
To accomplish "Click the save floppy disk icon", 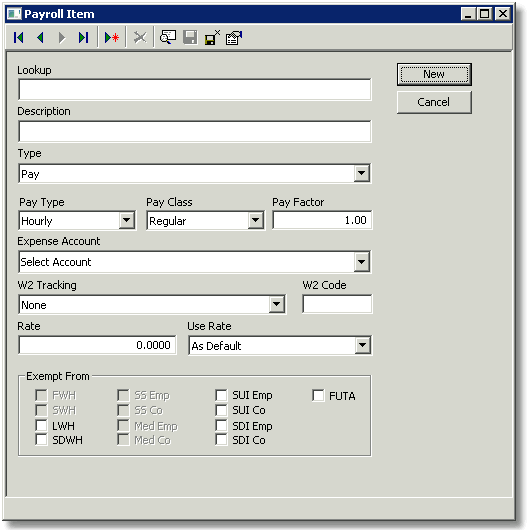I will coord(190,38).
